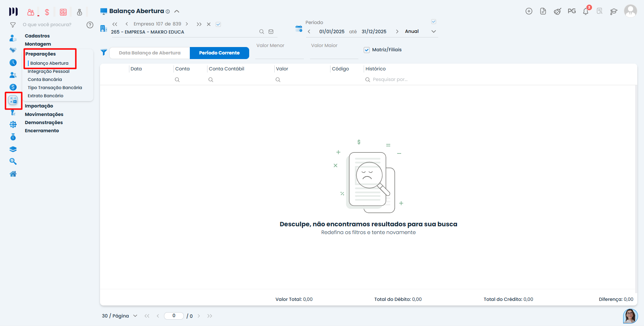Click the period calendar icon
Viewport: 644px width, 326px height.
click(x=299, y=29)
